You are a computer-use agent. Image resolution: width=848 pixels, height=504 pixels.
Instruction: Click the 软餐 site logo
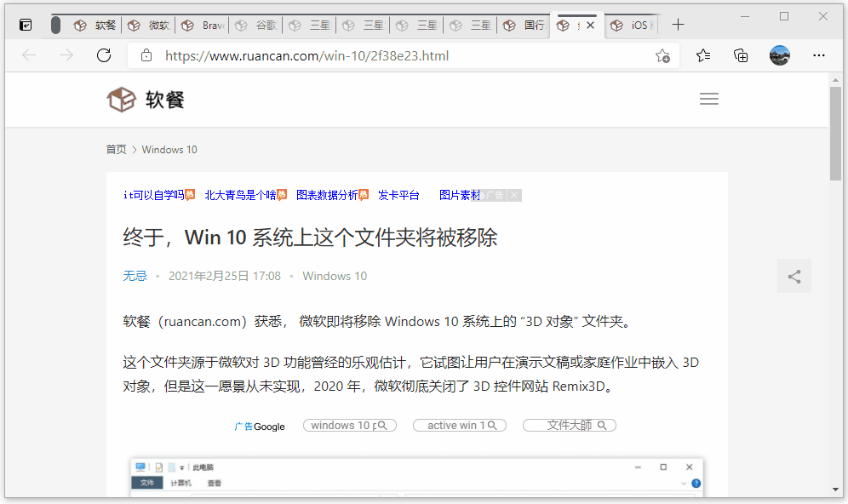[x=146, y=100]
